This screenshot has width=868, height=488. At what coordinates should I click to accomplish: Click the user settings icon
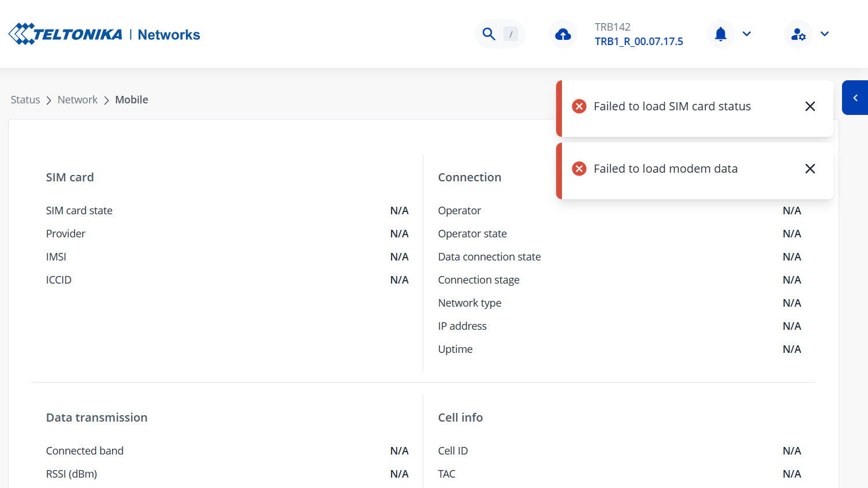coord(798,35)
